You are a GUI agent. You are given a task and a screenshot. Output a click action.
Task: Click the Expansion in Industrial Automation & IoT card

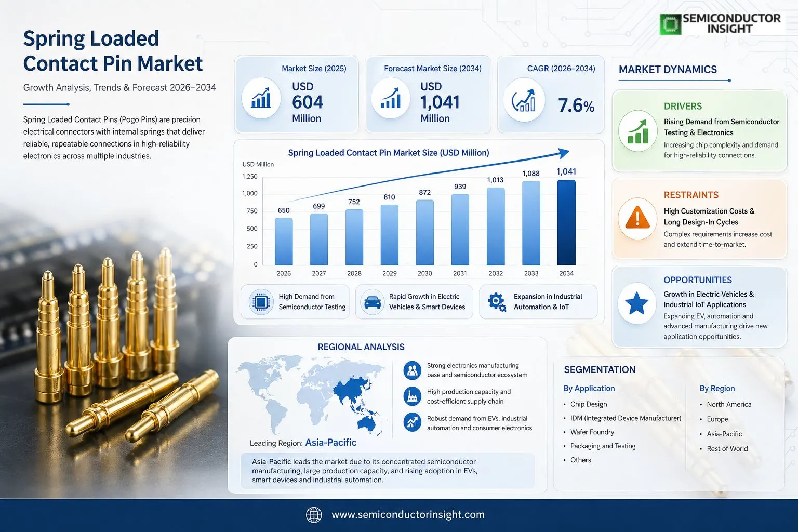[x=538, y=301]
